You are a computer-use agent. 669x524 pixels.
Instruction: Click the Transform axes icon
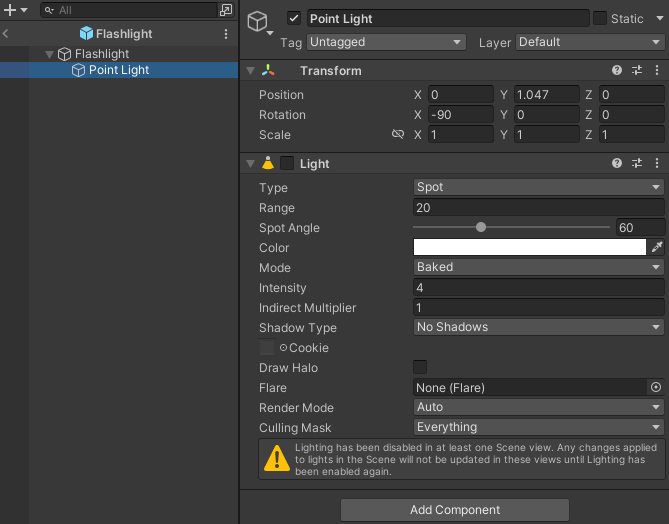[x=268, y=70]
